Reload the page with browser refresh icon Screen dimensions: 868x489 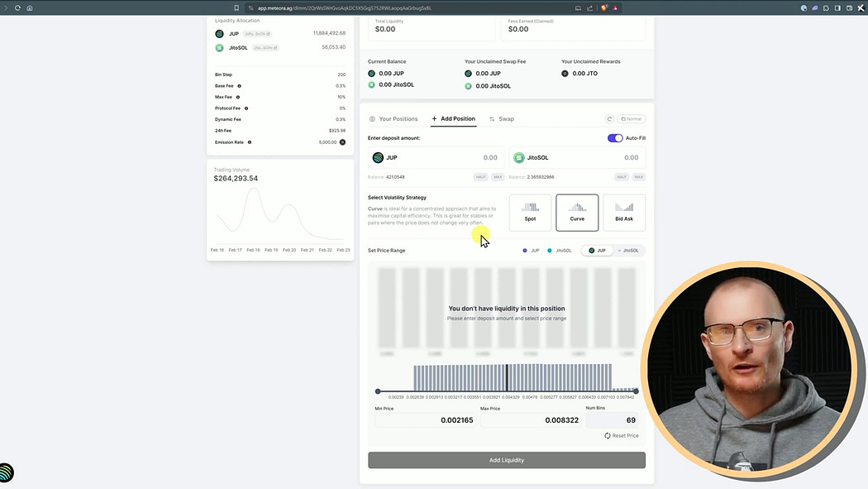click(x=17, y=7)
